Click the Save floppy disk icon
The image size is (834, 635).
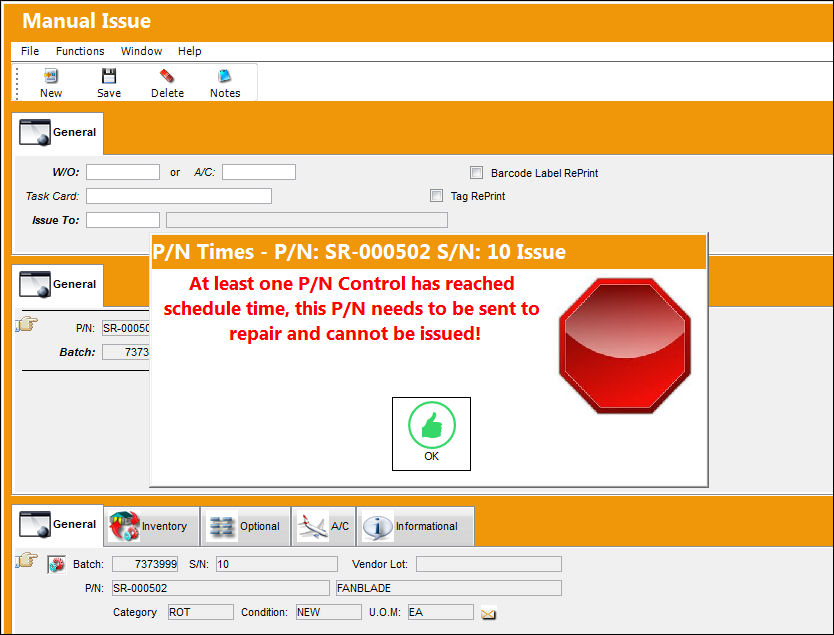tap(109, 76)
